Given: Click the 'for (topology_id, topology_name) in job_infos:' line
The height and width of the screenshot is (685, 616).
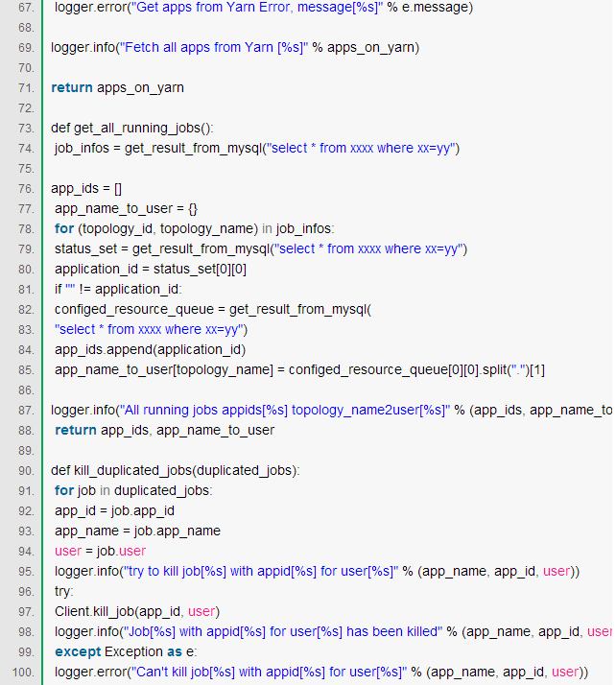Looking at the screenshot, I should (x=195, y=229).
